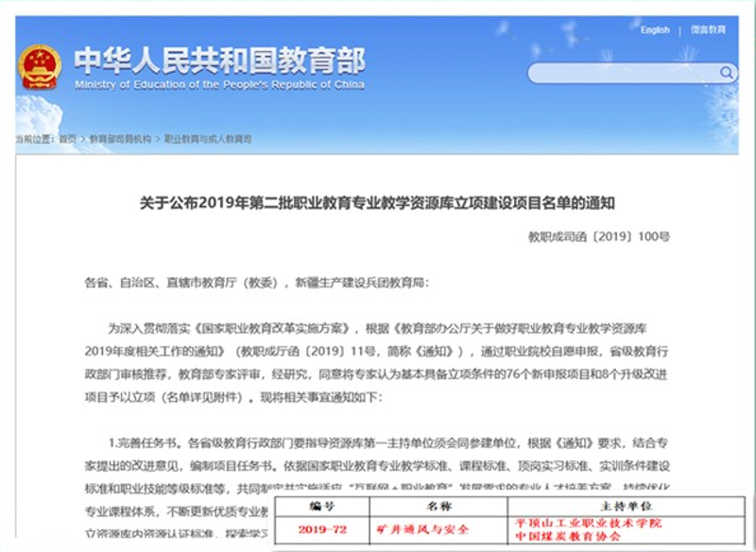Click paragraph starting 为深入贯彻落实

click(x=377, y=364)
